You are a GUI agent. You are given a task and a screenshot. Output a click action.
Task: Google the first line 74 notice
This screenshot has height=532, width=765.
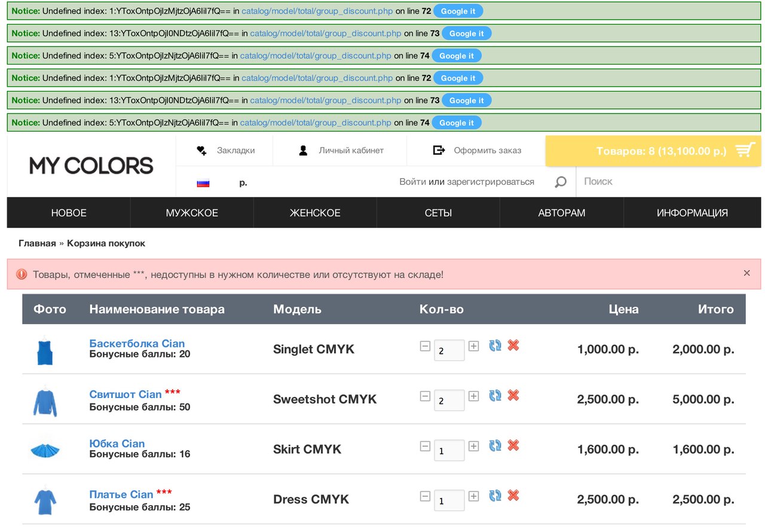(457, 56)
